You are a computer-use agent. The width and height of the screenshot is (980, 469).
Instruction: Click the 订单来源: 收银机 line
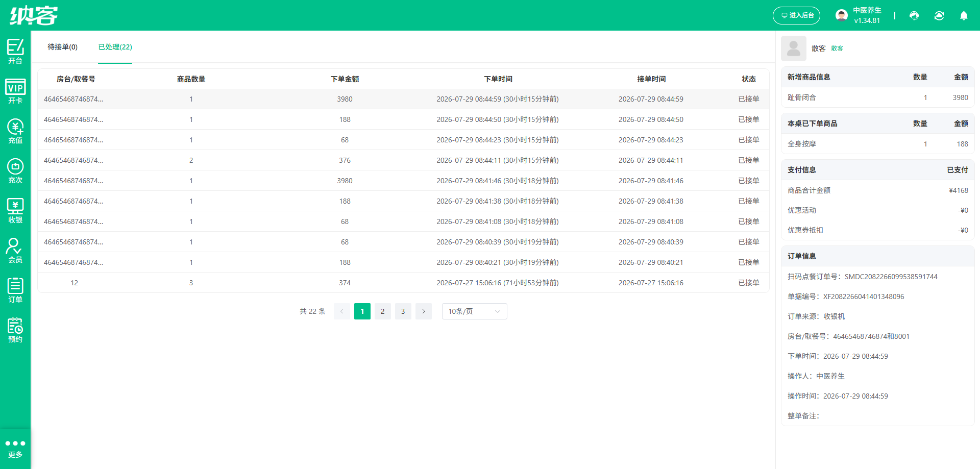816,316
